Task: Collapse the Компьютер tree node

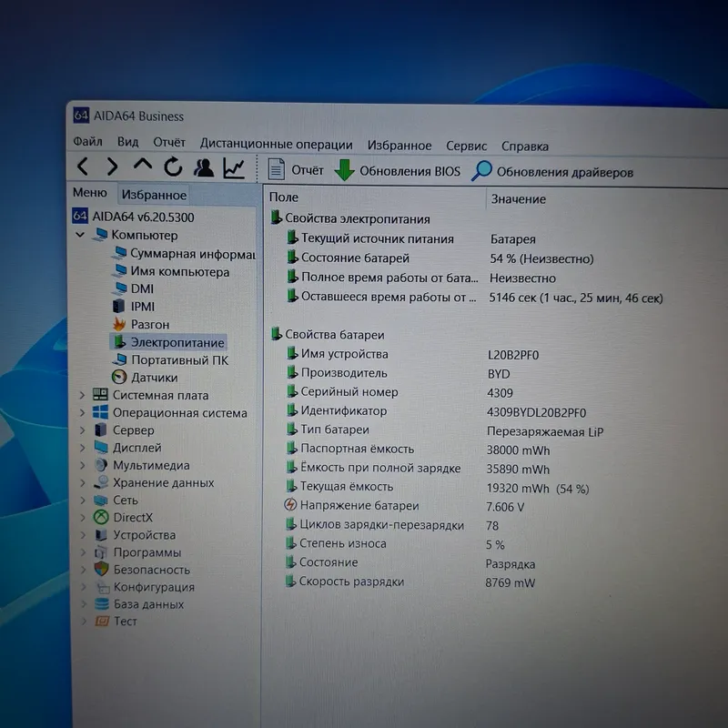Action: click(x=80, y=235)
